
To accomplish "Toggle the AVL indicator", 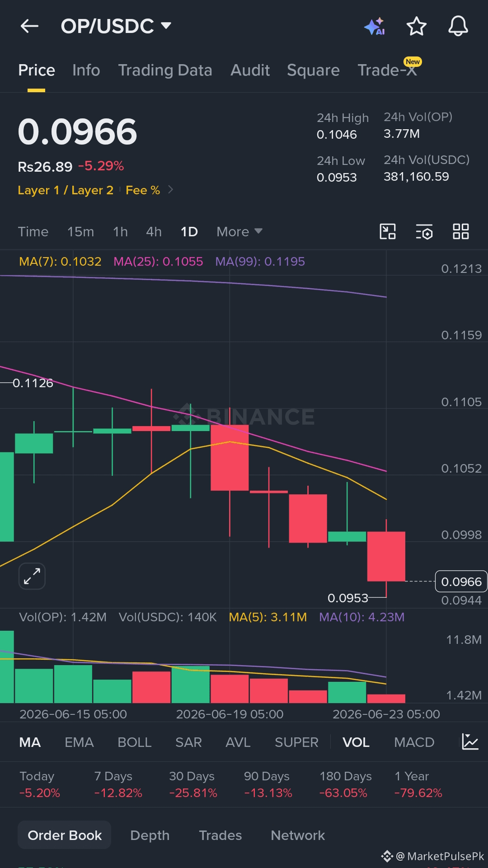I will click(x=238, y=742).
